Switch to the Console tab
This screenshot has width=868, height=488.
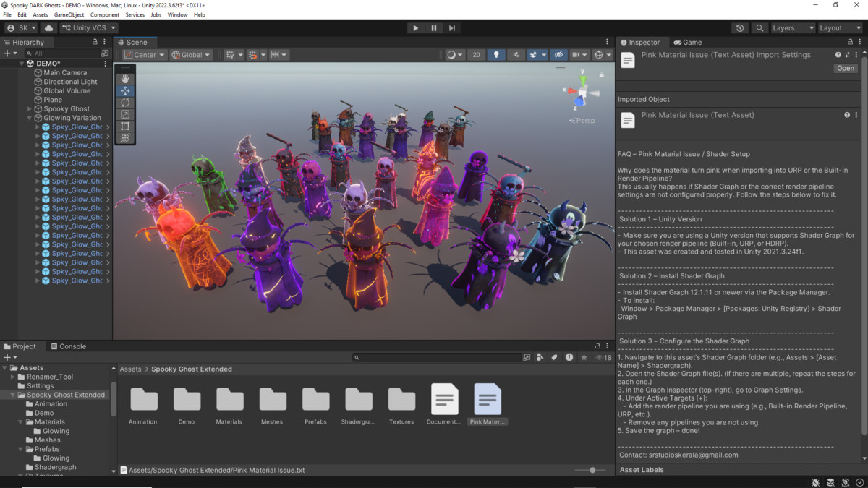[x=67, y=346]
